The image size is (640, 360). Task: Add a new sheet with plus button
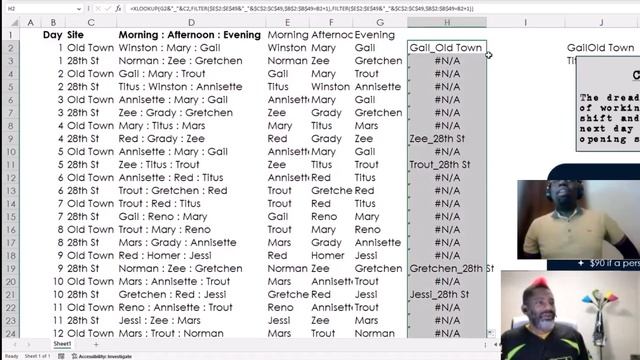point(96,344)
